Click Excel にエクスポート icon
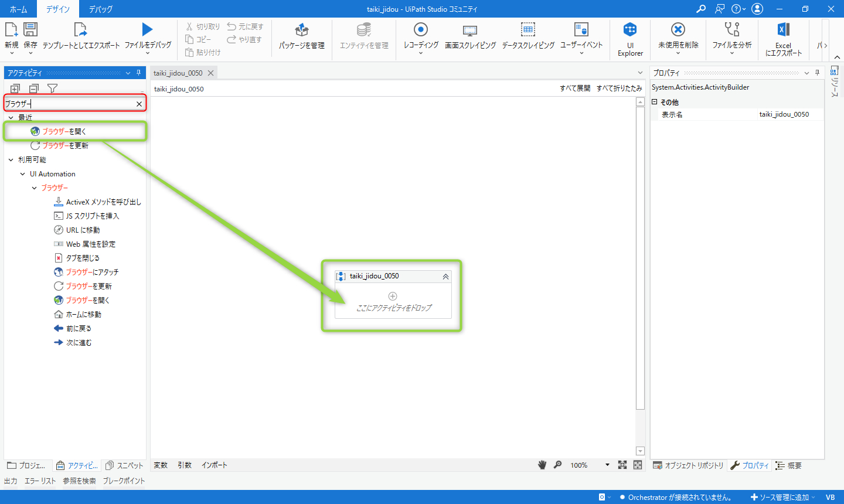Screen dimensions: 844x504 tap(784, 29)
